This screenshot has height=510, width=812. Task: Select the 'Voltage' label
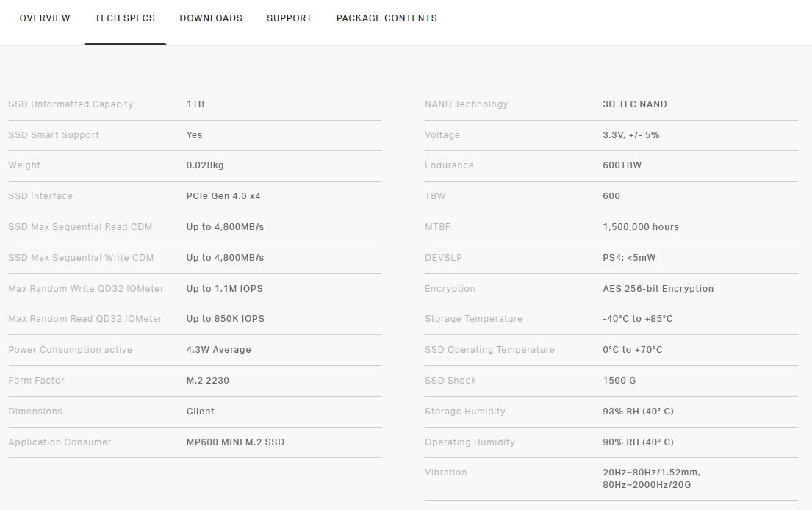442,135
